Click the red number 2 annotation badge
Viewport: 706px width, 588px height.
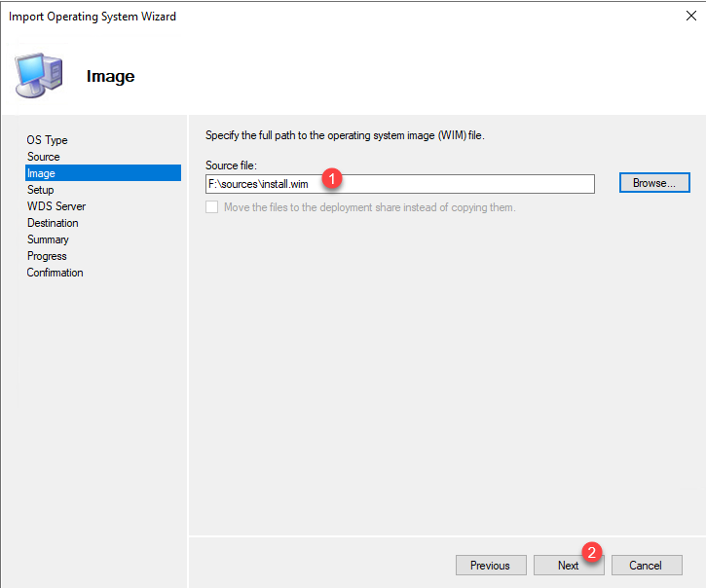pyautogui.click(x=593, y=551)
